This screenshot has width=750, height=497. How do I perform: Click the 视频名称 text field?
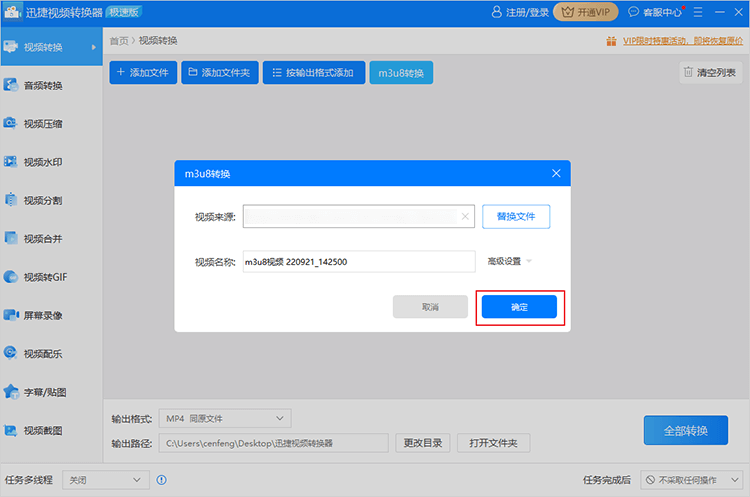tap(358, 262)
